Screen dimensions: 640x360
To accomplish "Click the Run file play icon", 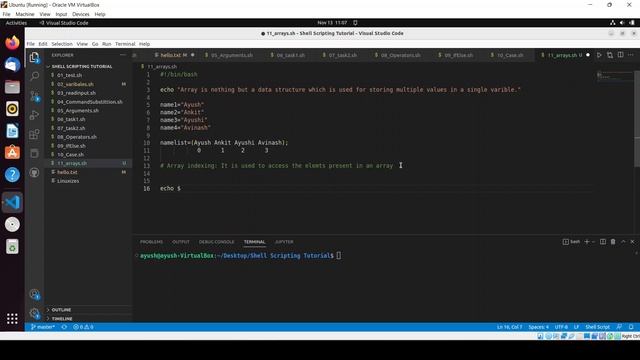I will (x=599, y=55).
